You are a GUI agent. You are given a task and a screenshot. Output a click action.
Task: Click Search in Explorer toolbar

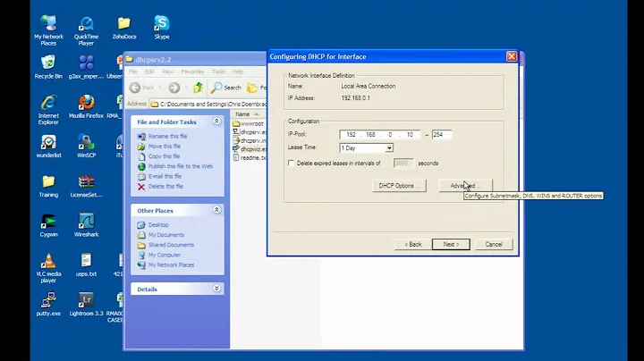point(226,88)
